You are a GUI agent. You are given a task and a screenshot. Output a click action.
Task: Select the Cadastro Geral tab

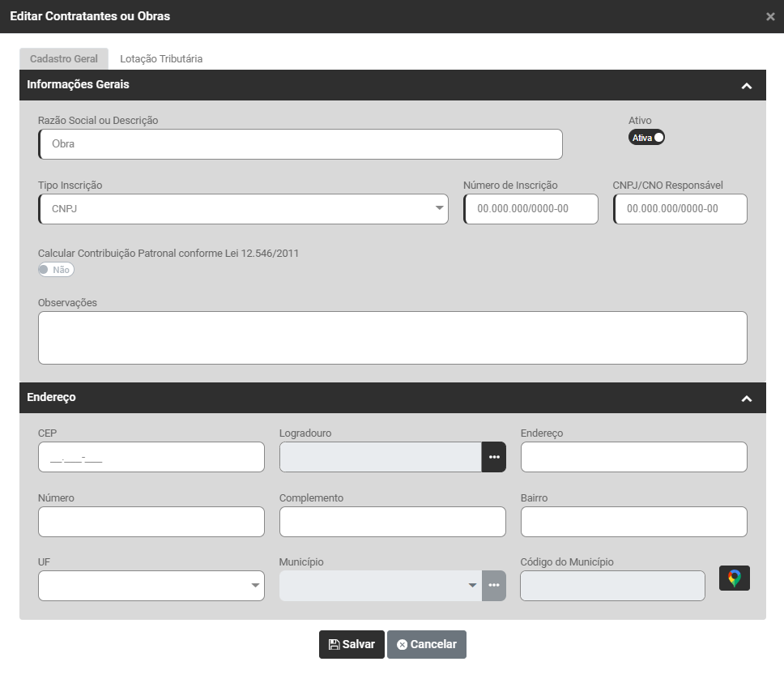[x=63, y=59]
